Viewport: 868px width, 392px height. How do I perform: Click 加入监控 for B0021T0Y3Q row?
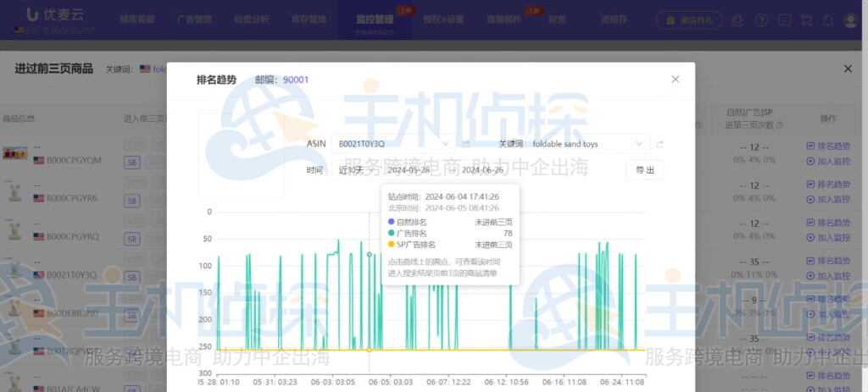coord(828,275)
